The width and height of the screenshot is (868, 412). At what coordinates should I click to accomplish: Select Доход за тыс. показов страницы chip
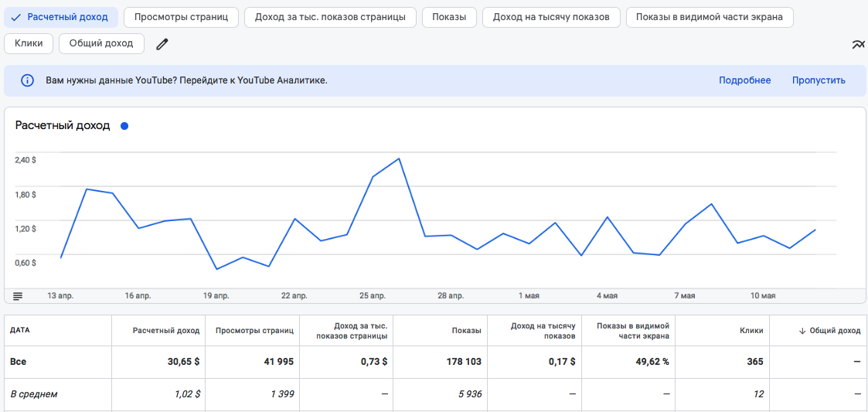coord(330,17)
